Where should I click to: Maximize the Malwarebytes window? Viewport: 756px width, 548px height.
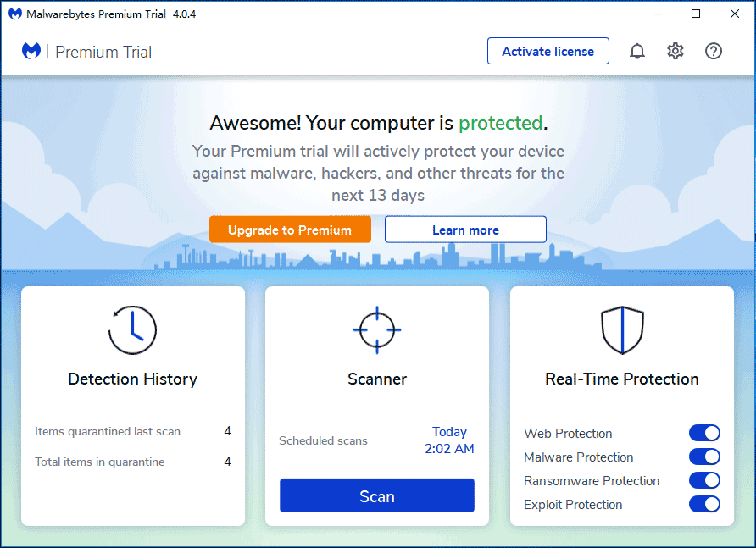pos(696,14)
